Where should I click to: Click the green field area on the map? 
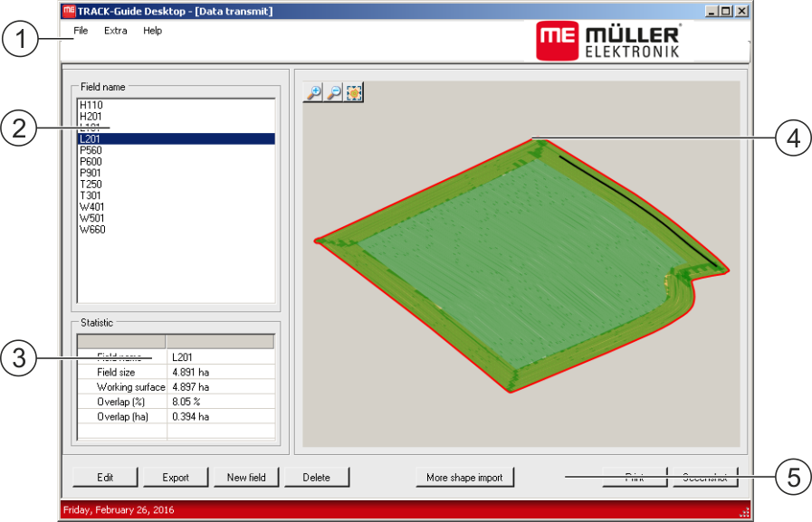coord(507,262)
